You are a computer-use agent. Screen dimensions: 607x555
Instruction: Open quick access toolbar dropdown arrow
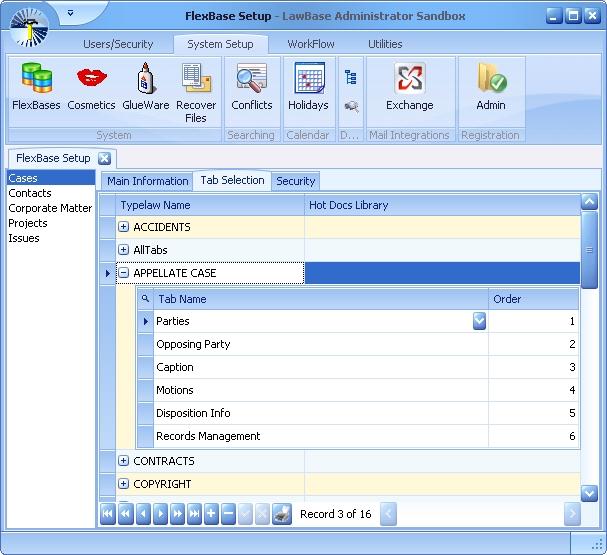pyautogui.click(x=70, y=13)
